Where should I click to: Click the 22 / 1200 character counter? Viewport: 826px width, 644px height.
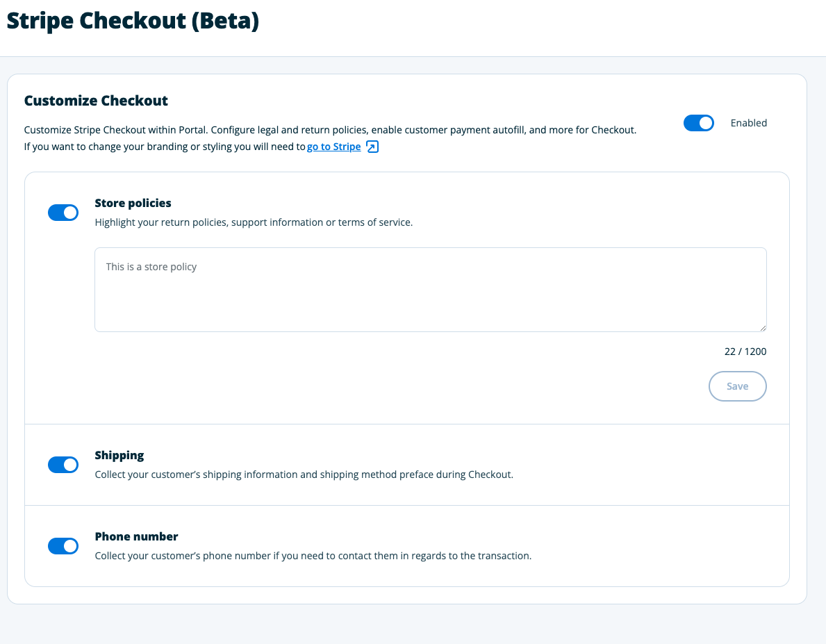click(745, 352)
